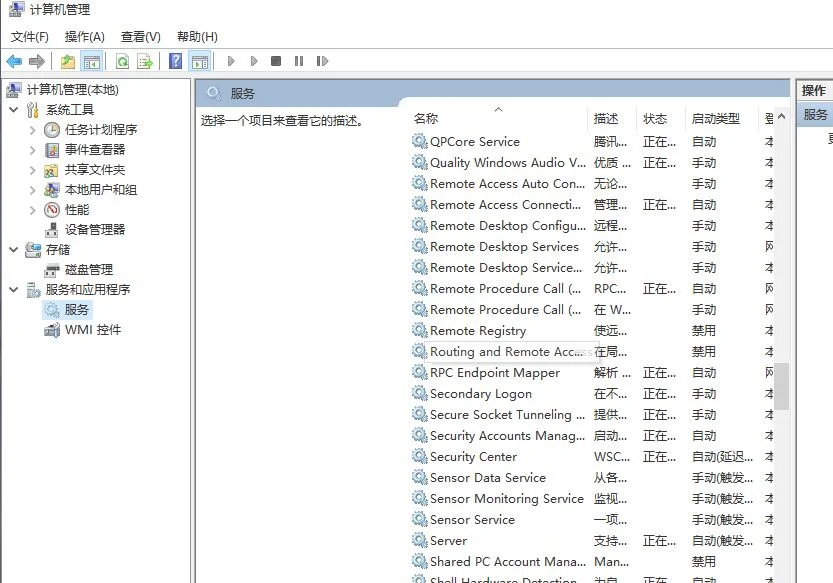Viewport: 833px width, 583px height.
Task: Click the restart service toolbar icon
Action: (x=322, y=62)
